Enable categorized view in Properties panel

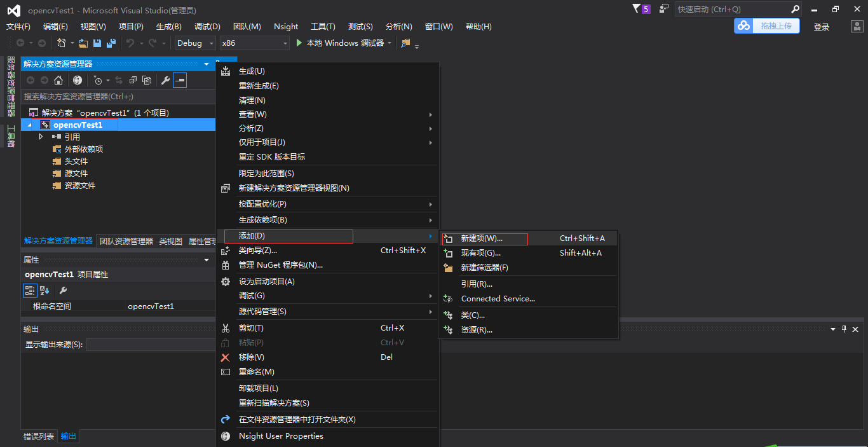click(x=29, y=290)
